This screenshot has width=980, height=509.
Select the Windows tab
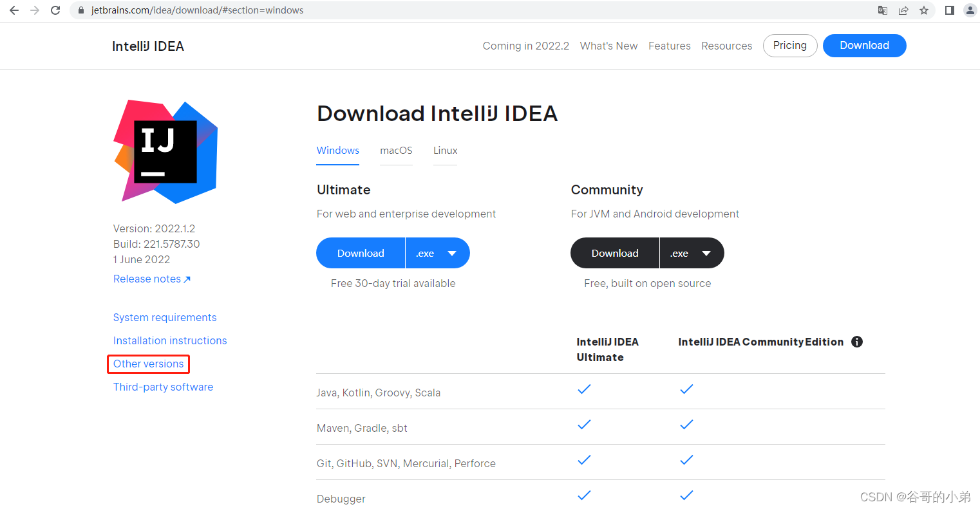[338, 150]
